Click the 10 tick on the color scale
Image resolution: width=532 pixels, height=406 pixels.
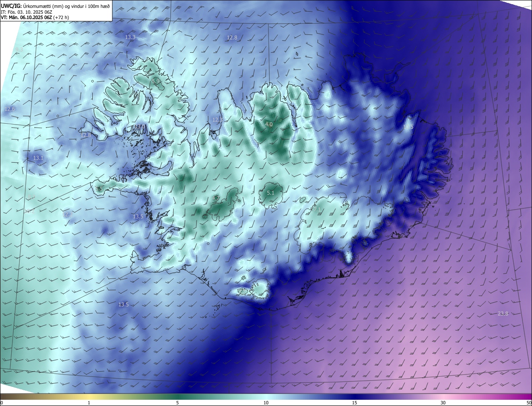click(x=266, y=403)
